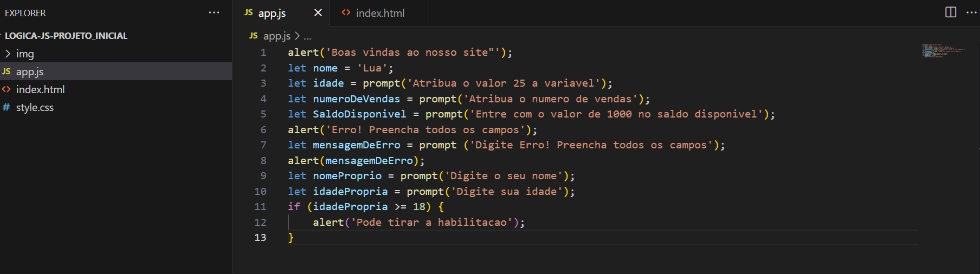Click variable 'numeroDeVendas' on line 4
Screen dimensions: 980x274
[x=357, y=99]
